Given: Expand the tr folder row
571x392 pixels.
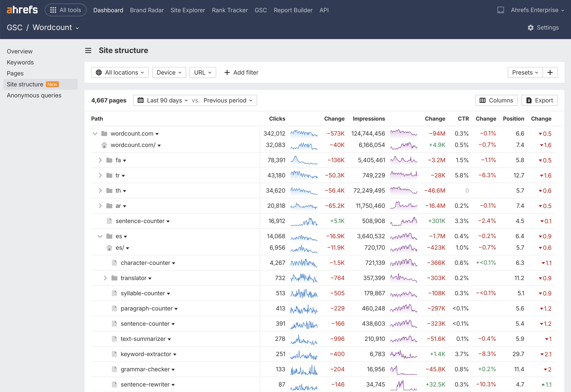Looking at the screenshot, I should pyautogui.click(x=100, y=176).
